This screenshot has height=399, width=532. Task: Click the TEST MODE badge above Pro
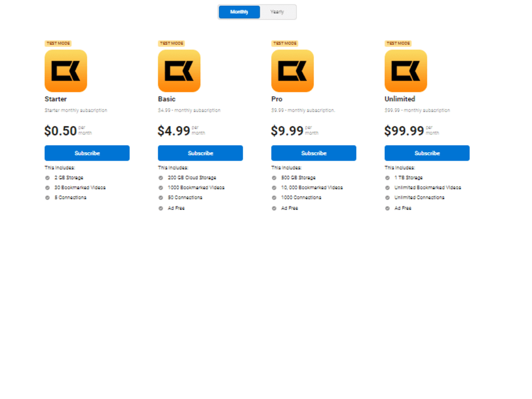[x=285, y=44]
